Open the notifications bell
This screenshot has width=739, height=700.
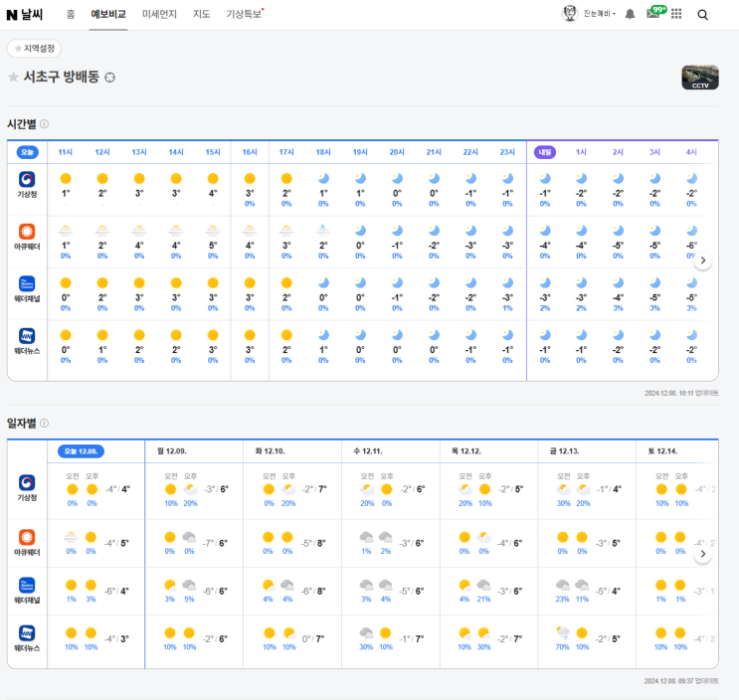click(x=630, y=14)
